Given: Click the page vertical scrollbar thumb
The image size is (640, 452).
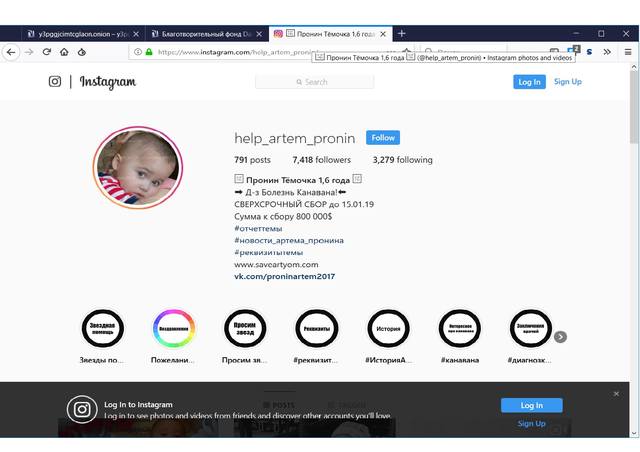Looking at the screenshot, I should [634, 107].
